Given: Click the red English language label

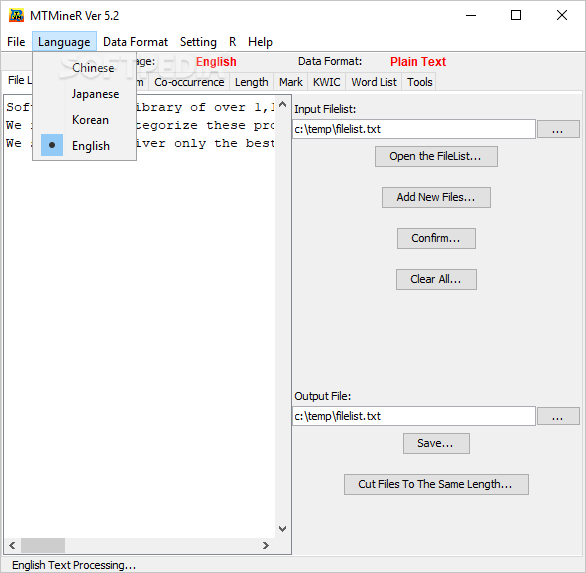Looking at the screenshot, I should pyautogui.click(x=216, y=62).
